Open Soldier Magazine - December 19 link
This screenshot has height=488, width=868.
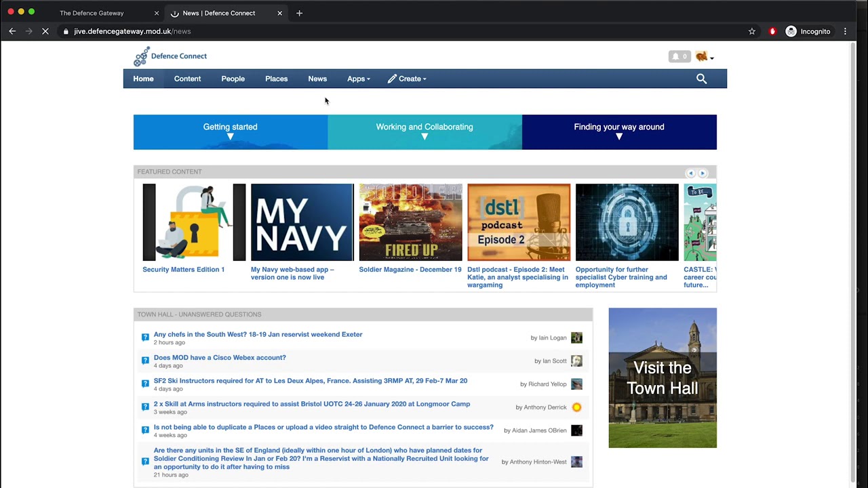point(410,270)
